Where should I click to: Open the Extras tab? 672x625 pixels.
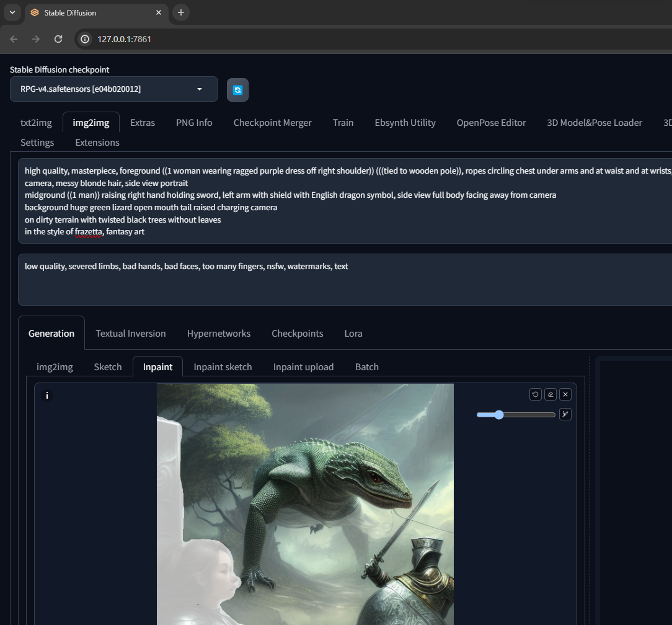(143, 123)
